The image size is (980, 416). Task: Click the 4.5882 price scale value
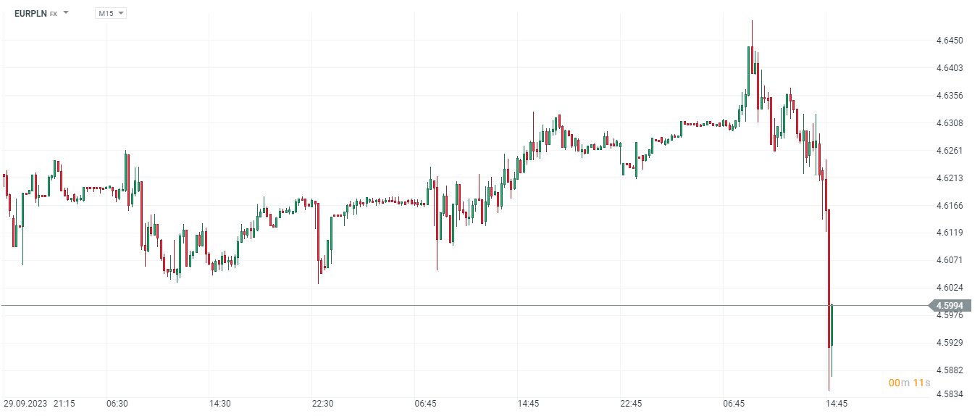950,370
